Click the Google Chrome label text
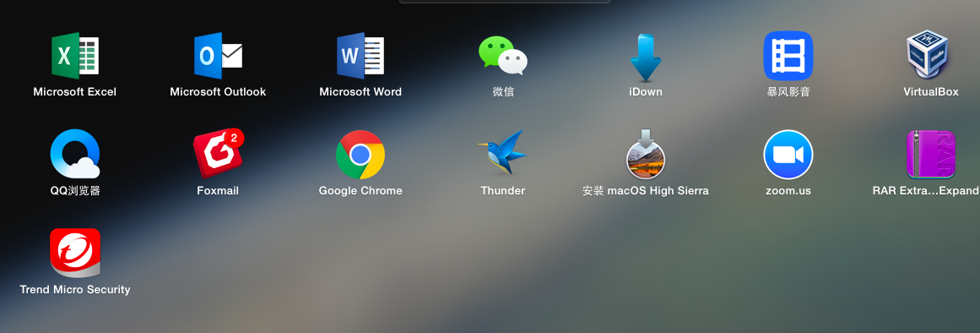Image resolution: width=980 pixels, height=333 pixels. (x=360, y=191)
